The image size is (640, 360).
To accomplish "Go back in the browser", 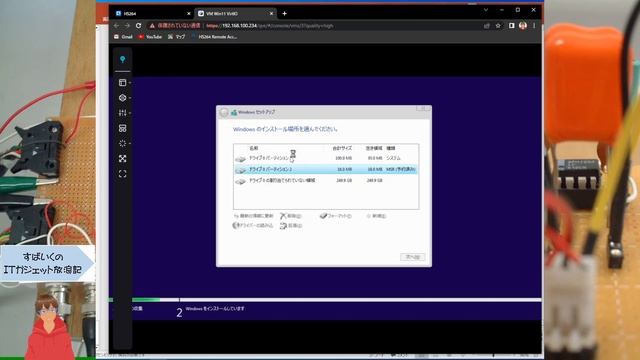I will point(117,25).
